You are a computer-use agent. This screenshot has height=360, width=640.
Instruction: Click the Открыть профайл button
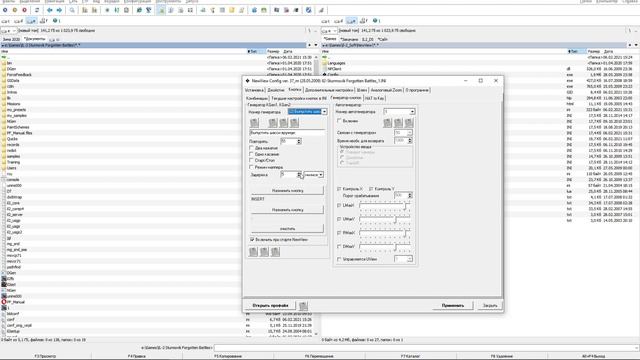pyautogui.click(x=270, y=305)
